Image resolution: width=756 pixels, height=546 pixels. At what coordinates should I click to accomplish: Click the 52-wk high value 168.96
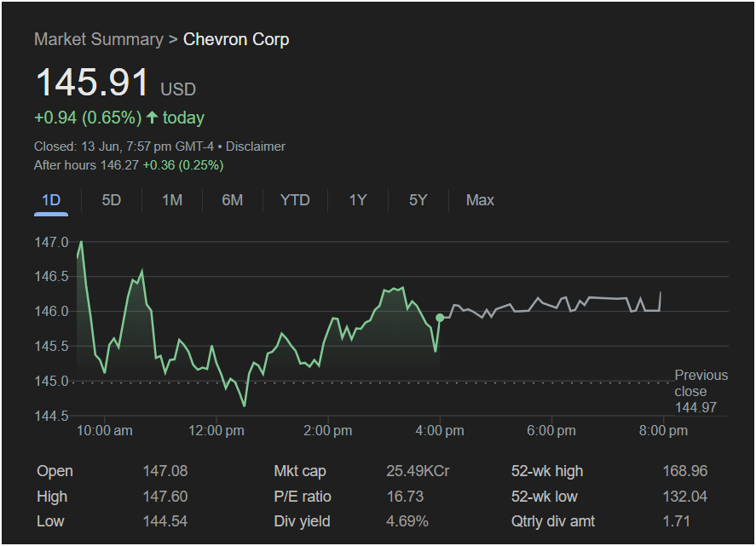pyautogui.click(x=685, y=471)
